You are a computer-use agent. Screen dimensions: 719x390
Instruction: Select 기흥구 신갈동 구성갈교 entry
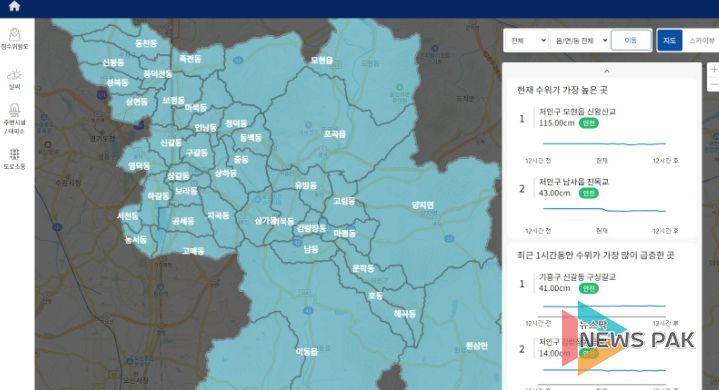pyautogui.click(x=577, y=277)
